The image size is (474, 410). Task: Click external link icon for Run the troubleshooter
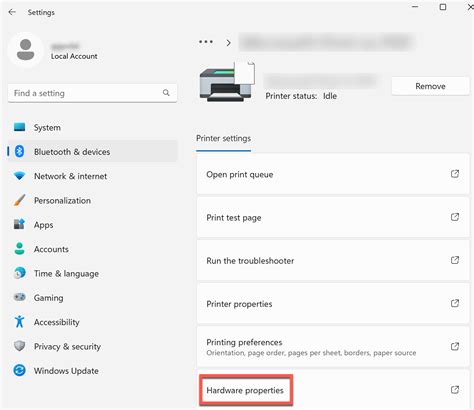pos(455,260)
